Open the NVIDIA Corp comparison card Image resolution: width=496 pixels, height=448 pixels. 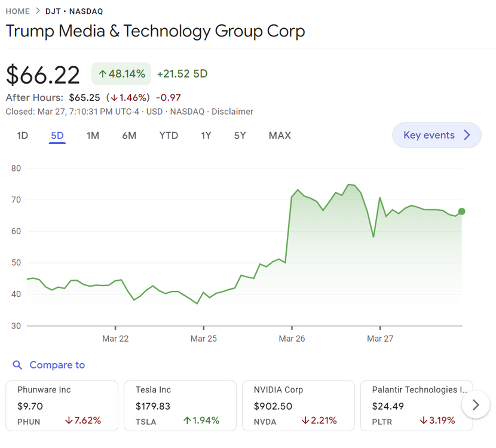click(x=298, y=405)
